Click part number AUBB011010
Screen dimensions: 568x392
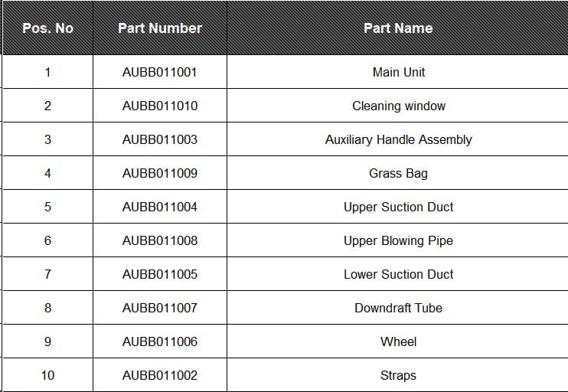click(x=159, y=106)
